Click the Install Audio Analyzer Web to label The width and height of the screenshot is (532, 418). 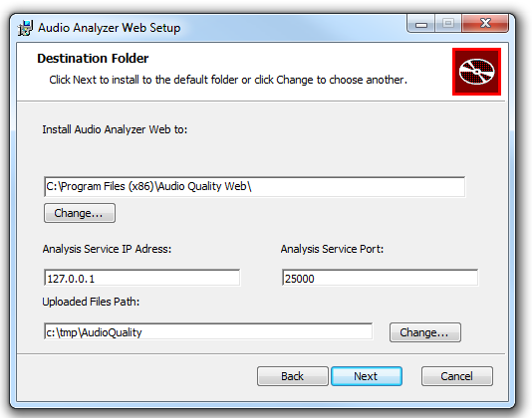coord(115,129)
